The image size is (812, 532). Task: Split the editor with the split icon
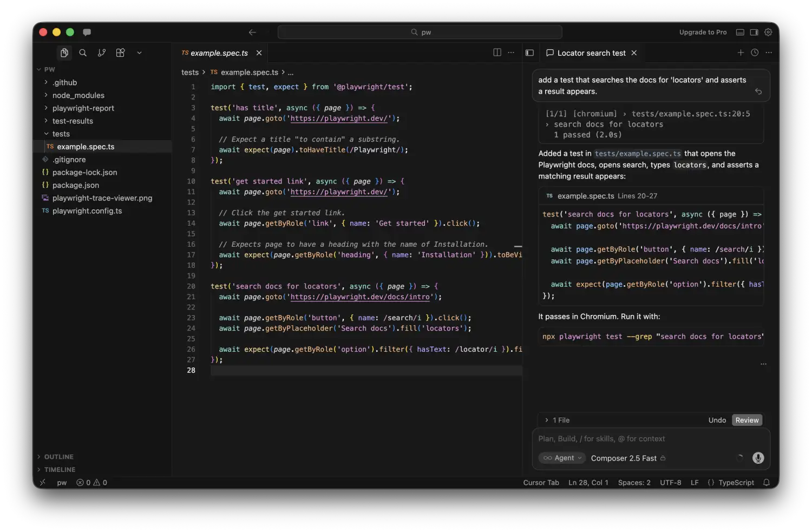point(497,52)
